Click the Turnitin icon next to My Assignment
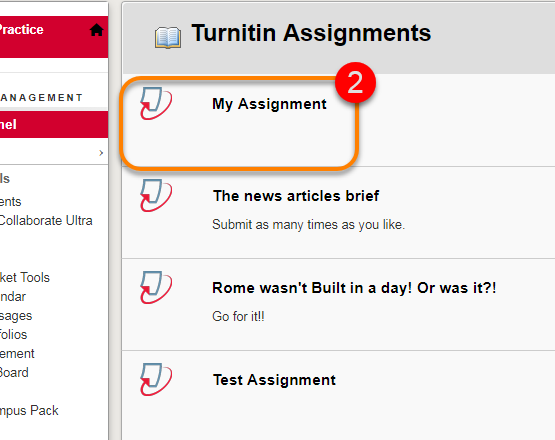555x440 pixels. 156,103
